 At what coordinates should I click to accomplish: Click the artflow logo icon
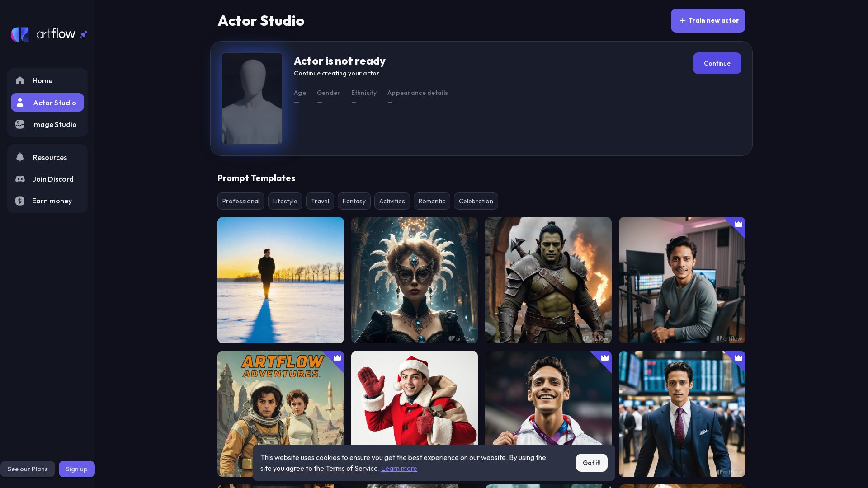(20, 34)
